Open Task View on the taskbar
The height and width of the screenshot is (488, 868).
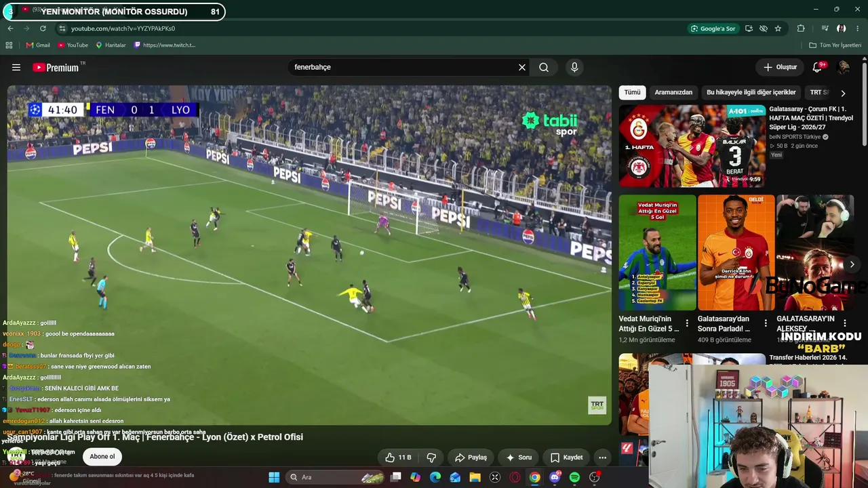(397, 477)
